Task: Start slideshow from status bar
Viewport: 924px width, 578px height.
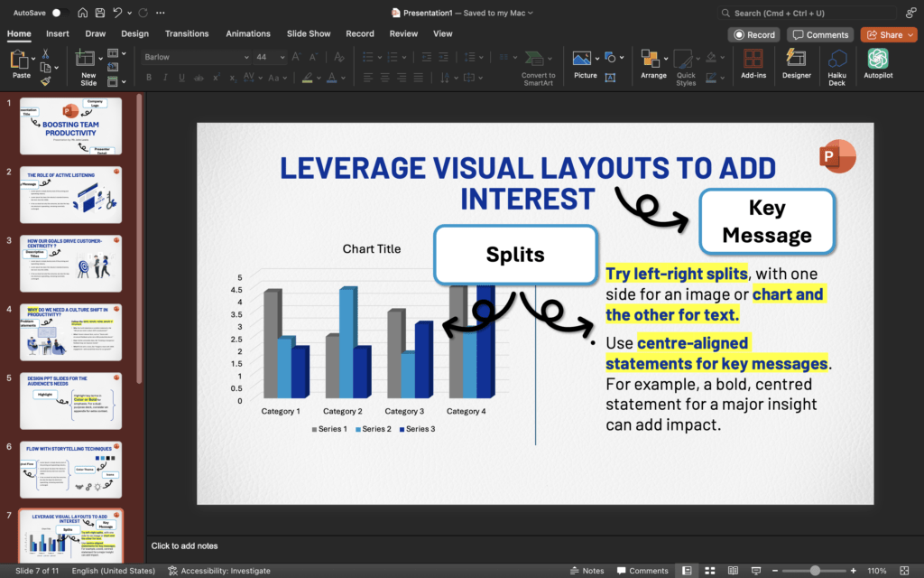Action: coord(755,571)
